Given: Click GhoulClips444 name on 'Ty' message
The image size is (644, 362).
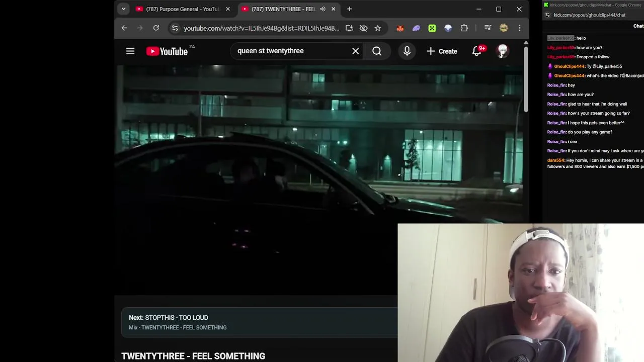Looking at the screenshot, I should tap(569, 66).
